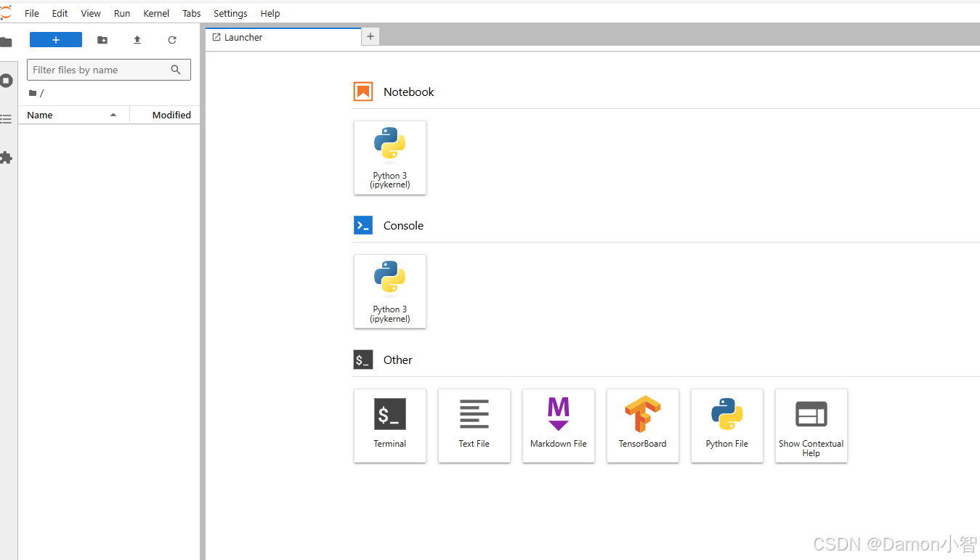Open the Tabs menu
The width and height of the screenshot is (980, 560).
pyautogui.click(x=192, y=13)
